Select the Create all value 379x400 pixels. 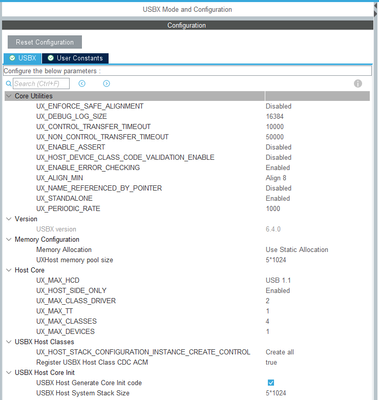tap(280, 352)
